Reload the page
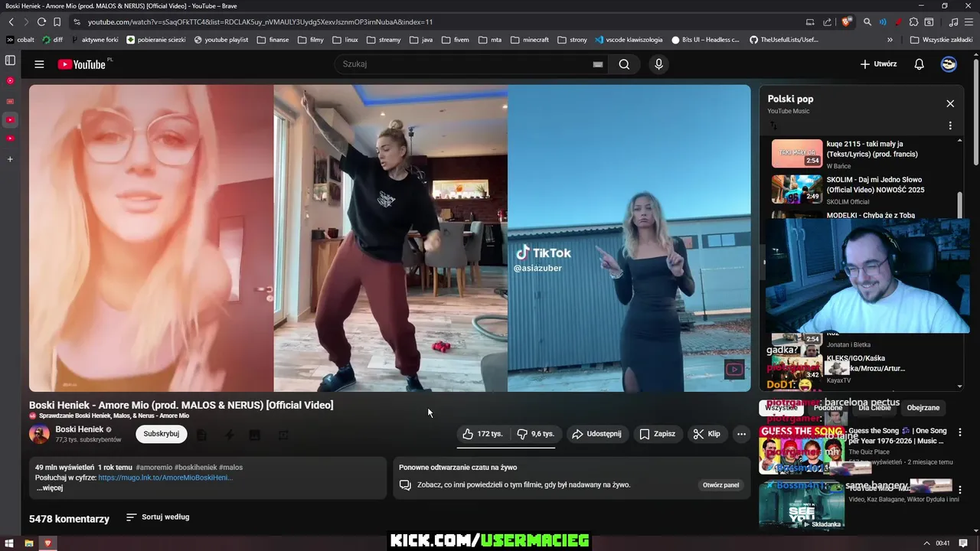 point(41,22)
